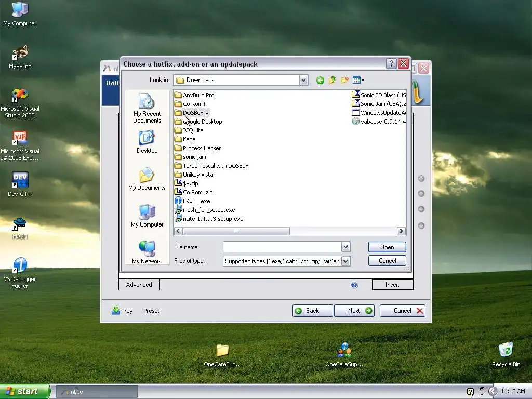Click the Open button
The width and height of the screenshot is (532, 399).
point(387,247)
